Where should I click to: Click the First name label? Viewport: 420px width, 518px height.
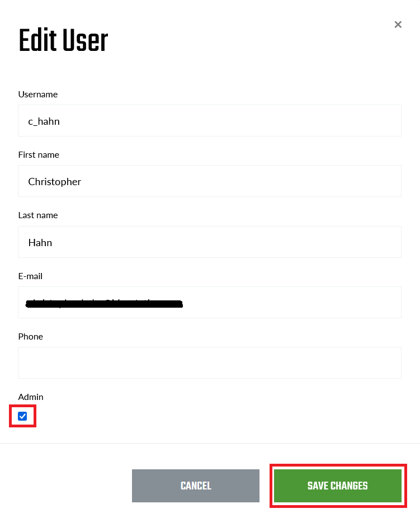[39, 155]
